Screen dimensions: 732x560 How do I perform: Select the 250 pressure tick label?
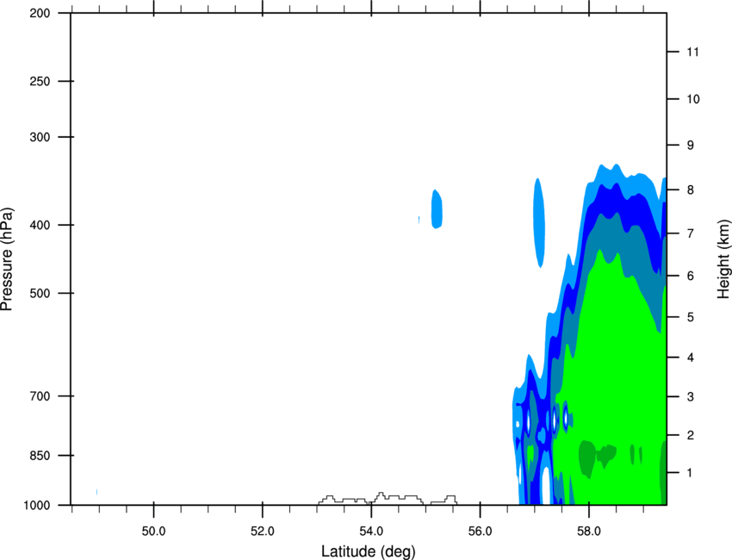click(40, 81)
